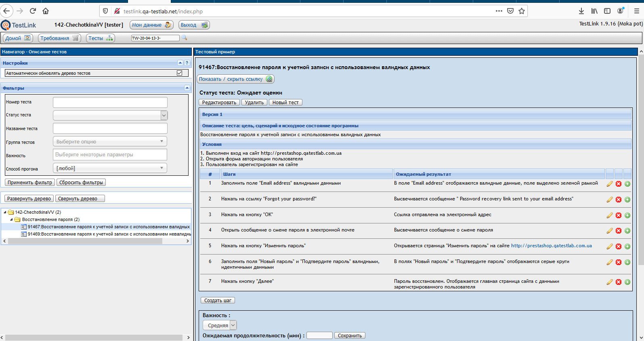Click the green insert-step icon for step 5
644x341 pixels.
(x=627, y=246)
